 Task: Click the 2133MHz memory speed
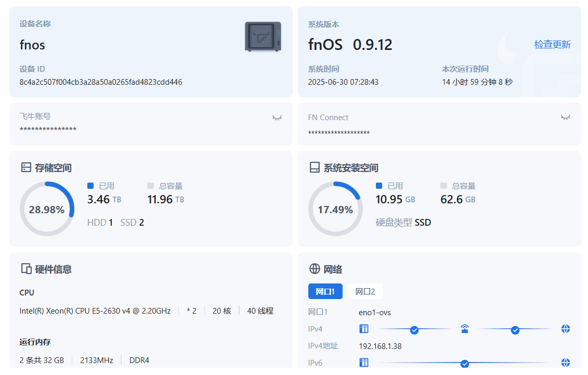pyautogui.click(x=97, y=360)
